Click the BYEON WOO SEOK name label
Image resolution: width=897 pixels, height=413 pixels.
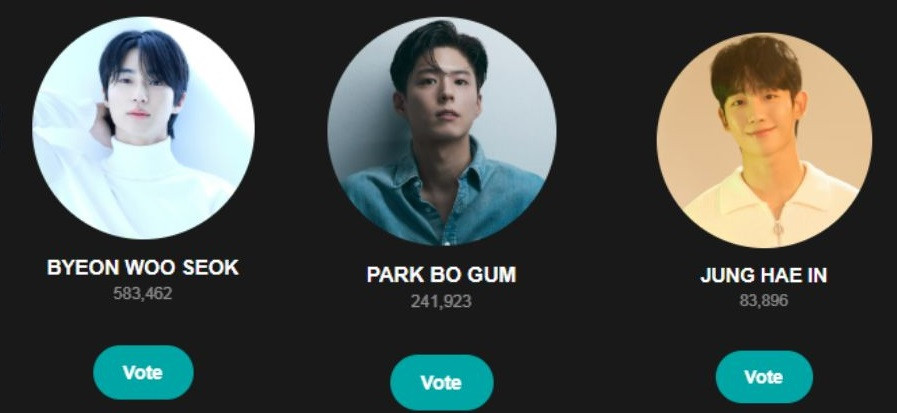(143, 267)
